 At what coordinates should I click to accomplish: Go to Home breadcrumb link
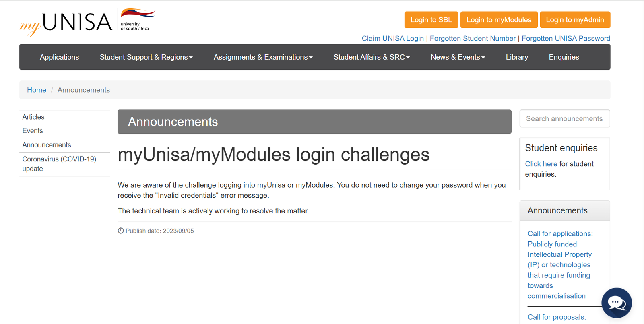coord(37,90)
